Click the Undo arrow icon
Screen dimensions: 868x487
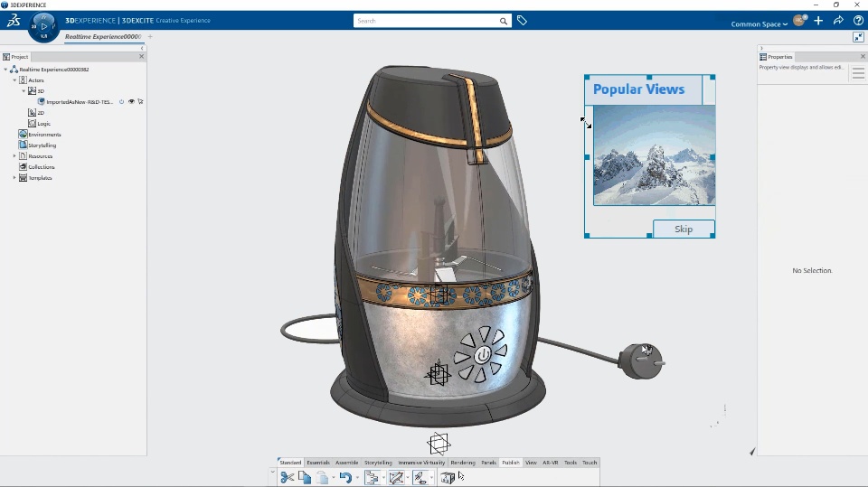point(345,477)
